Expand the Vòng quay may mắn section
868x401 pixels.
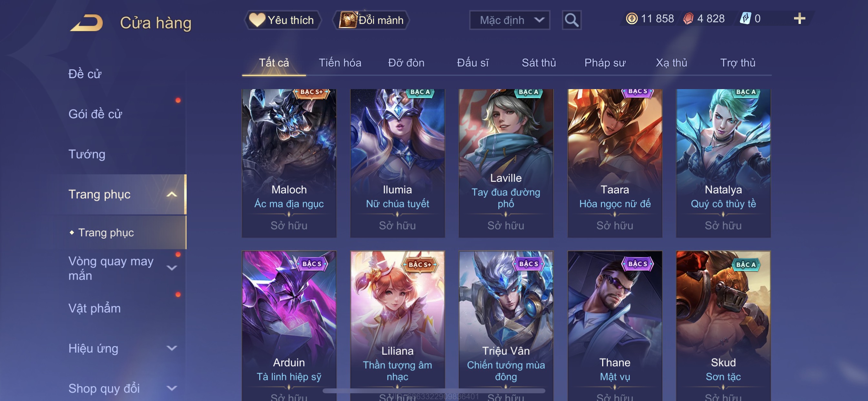tap(172, 268)
